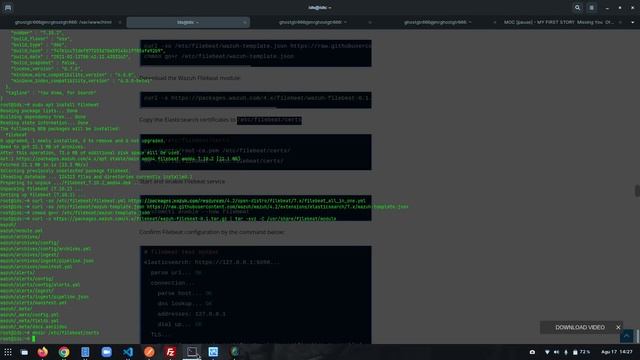This screenshot has height=360, width=640.
Task: Open the terminal hamburger menu
Action: (x=591, y=7)
